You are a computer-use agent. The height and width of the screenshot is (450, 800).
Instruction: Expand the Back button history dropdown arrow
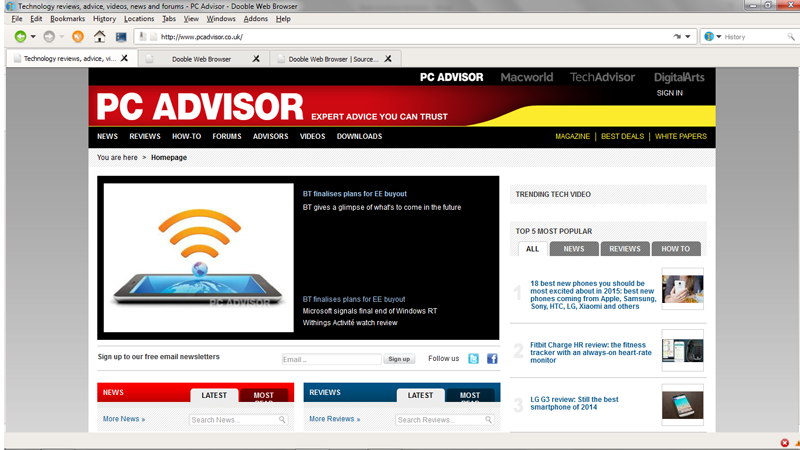tap(33, 37)
